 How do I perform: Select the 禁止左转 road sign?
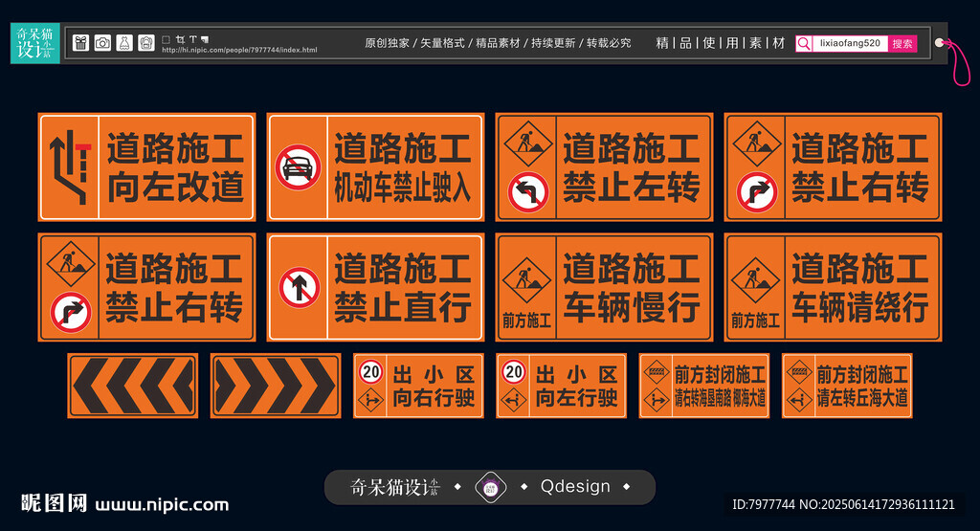[605, 166]
